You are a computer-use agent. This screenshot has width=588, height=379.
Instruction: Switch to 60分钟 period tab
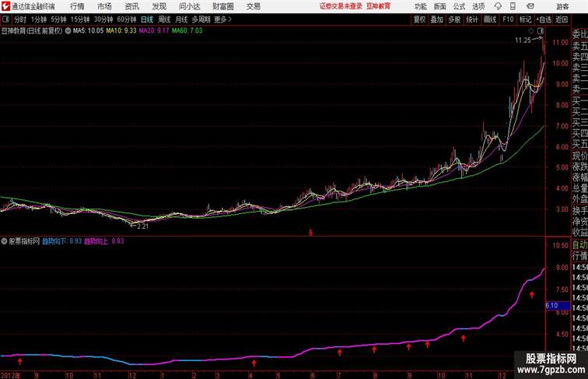coord(127,19)
